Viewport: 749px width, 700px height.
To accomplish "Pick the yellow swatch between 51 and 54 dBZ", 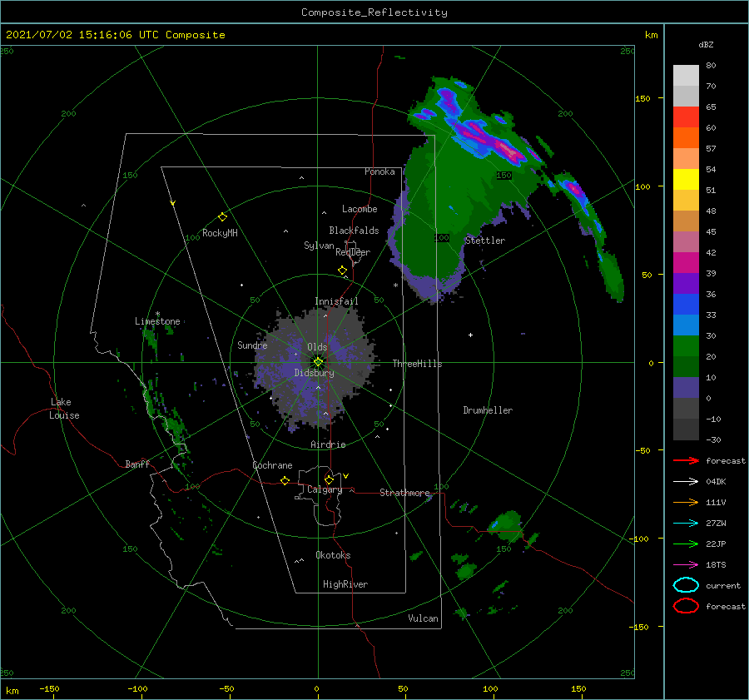I will coord(686,180).
